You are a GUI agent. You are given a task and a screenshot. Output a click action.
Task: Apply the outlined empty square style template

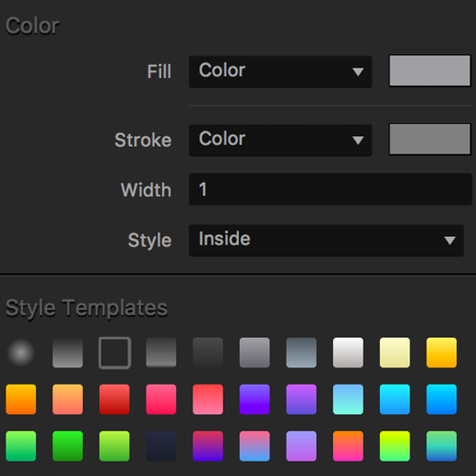point(114,352)
